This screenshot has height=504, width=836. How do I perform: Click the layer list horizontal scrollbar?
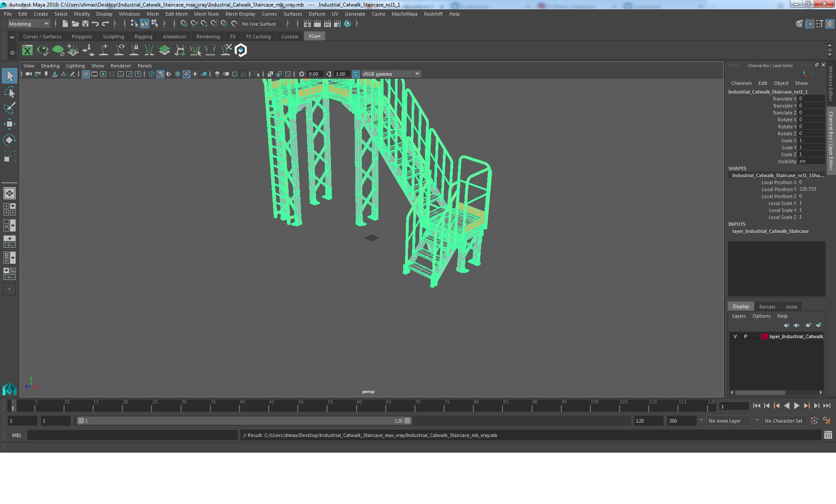click(x=760, y=392)
